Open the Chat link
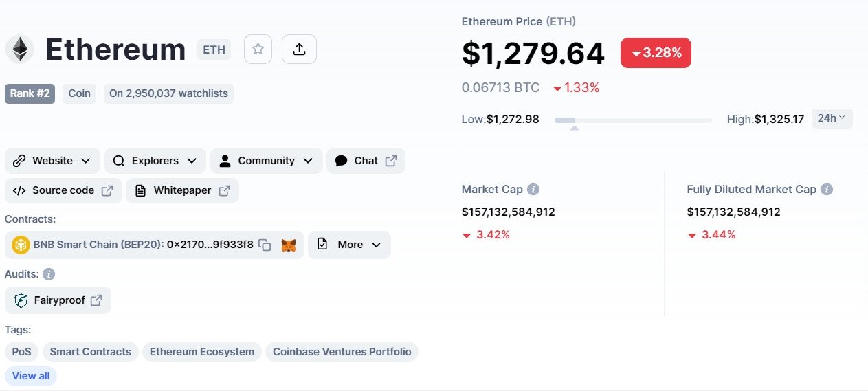The image size is (868, 391). click(x=366, y=161)
